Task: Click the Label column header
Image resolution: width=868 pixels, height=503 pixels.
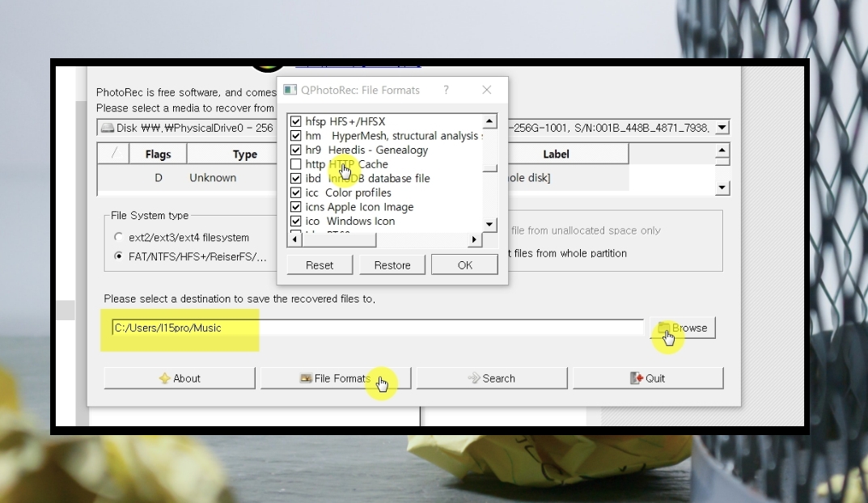Action: tap(556, 154)
